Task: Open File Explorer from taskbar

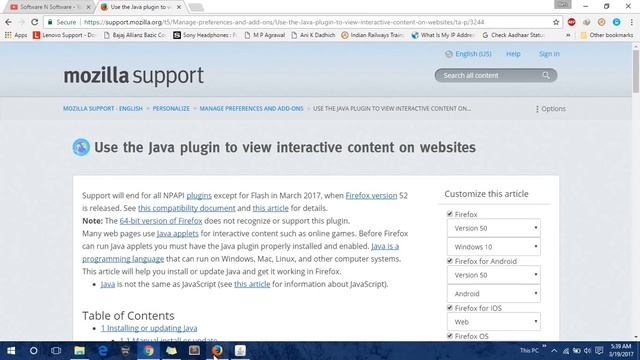Action: point(79,351)
